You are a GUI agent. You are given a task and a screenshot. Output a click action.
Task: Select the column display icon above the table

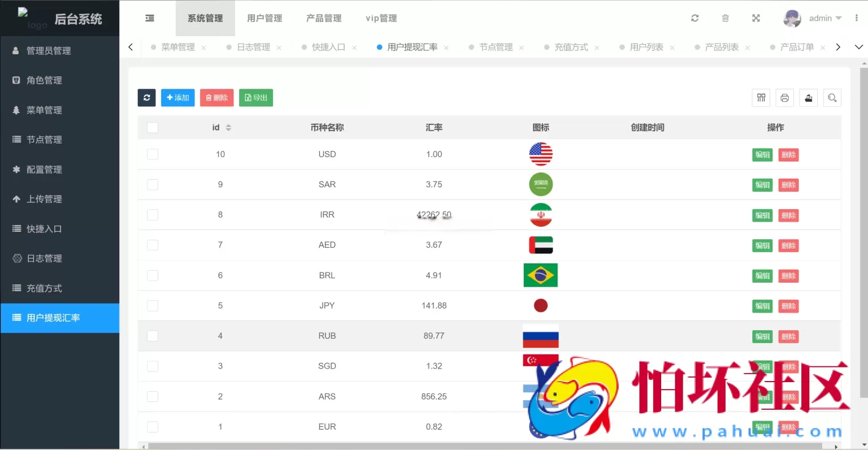(761, 97)
